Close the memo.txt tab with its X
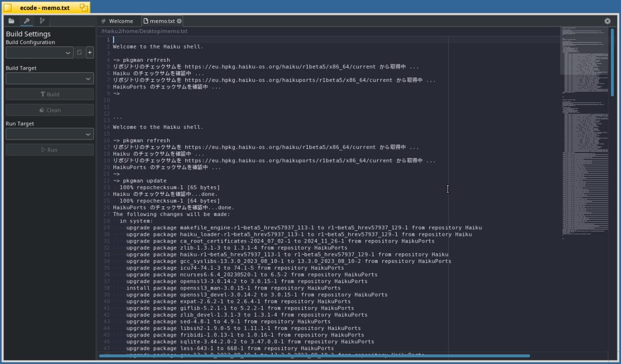The height and width of the screenshot is (364, 621). [x=179, y=21]
